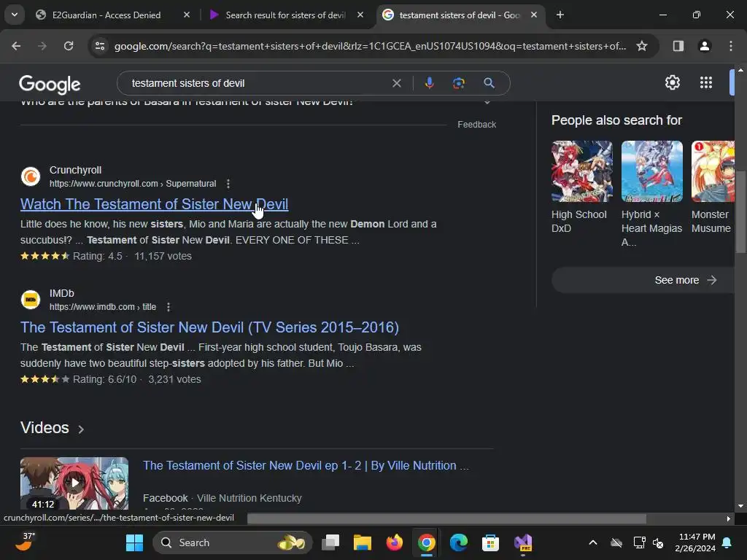This screenshot has height=560, width=747.
Task: Open the tab search dropdown arrow
Action: pyautogui.click(x=15, y=15)
